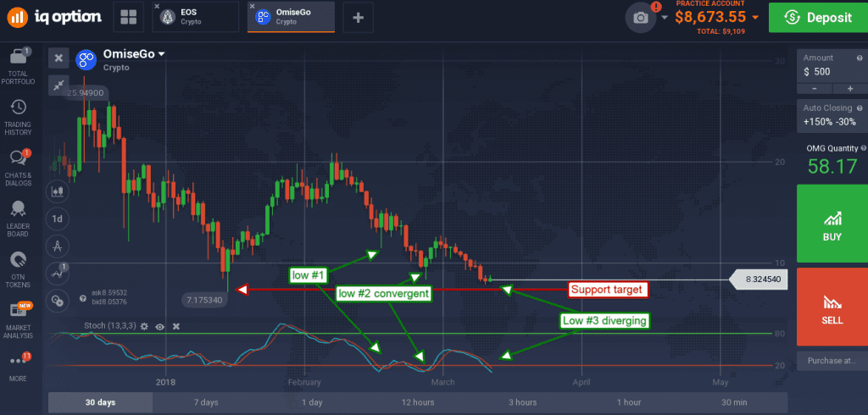The image size is (868, 415).
Task: Open the More menu in the sidebar
Action: (19, 367)
